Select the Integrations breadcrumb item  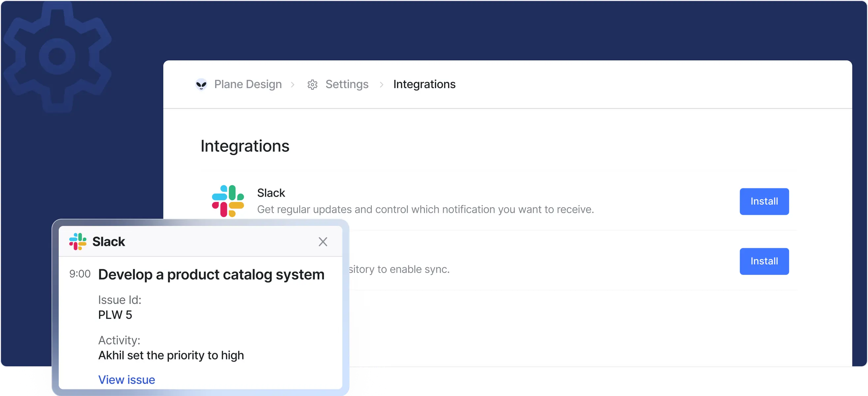424,84
